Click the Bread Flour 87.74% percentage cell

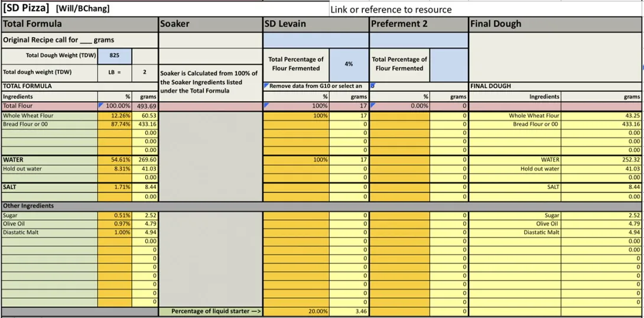(x=115, y=124)
